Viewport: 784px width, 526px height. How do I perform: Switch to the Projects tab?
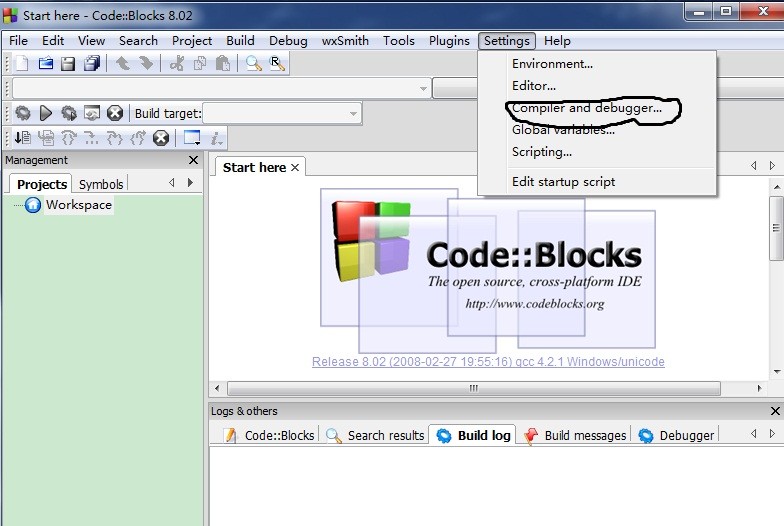[42, 184]
